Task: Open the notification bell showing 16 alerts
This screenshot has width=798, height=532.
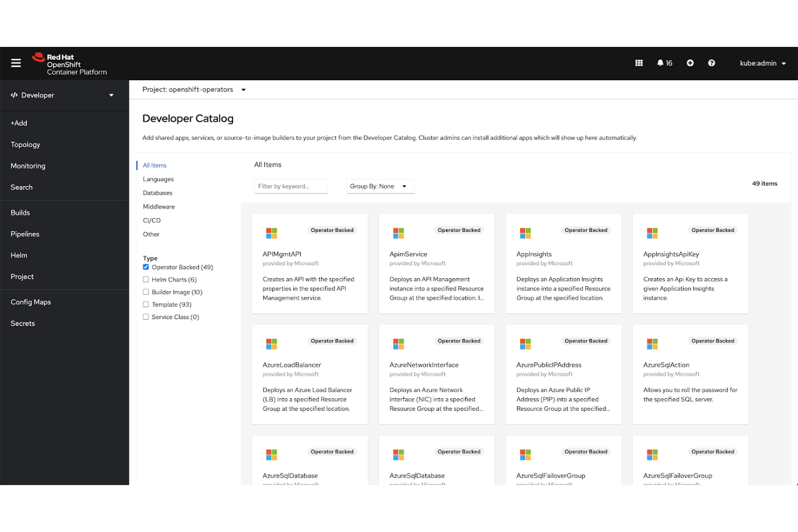Action: 664,63
